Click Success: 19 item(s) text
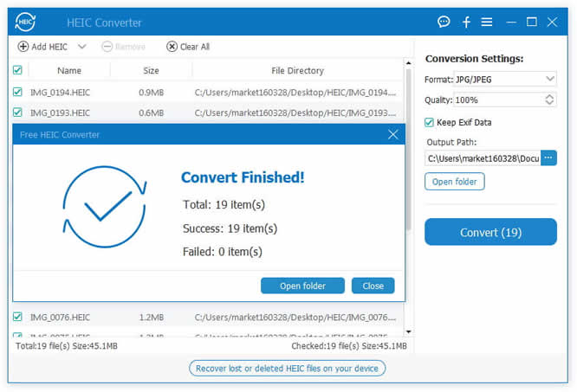This screenshot has height=392, width=577. pyautogui.click(x=230, y=228)
